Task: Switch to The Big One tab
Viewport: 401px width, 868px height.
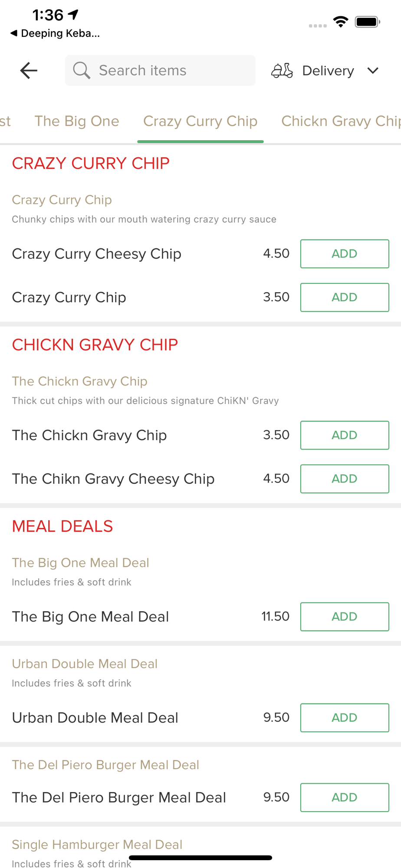Action: [x=77, y=121]
